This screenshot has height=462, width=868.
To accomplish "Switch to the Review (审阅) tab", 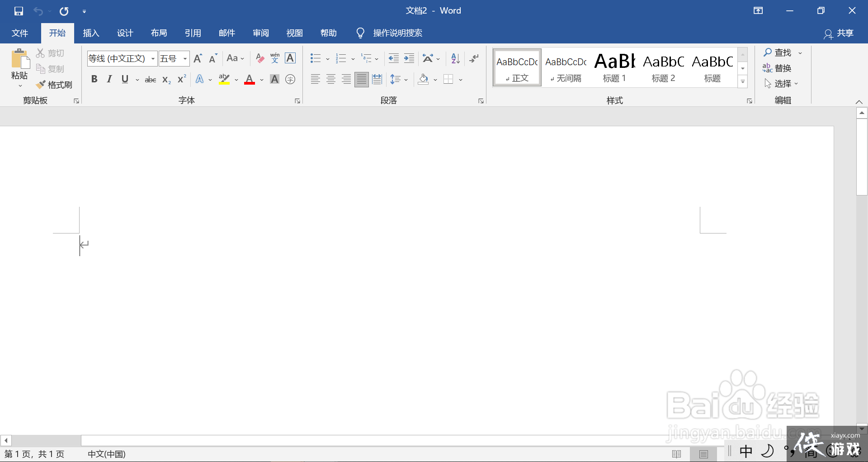I will pos(260,33).
